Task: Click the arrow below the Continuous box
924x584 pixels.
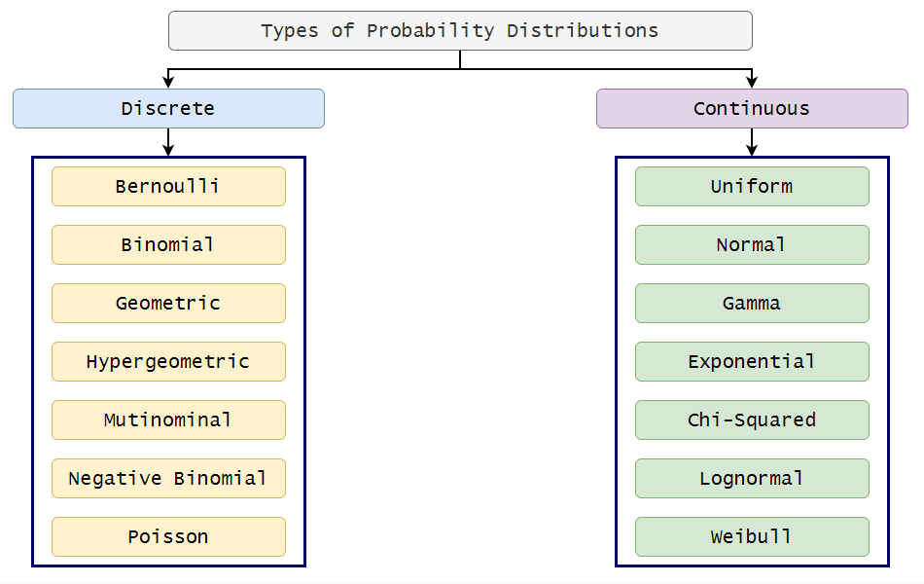Action: coord(752,144)
